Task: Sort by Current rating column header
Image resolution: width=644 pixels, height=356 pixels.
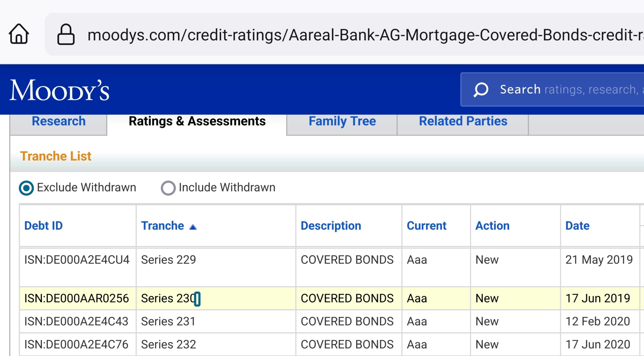Action: click(426, 226)
